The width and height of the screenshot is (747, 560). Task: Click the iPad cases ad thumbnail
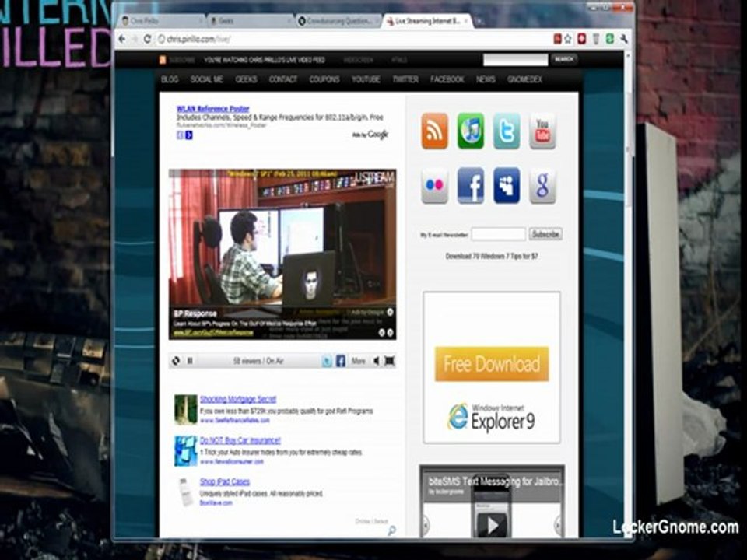(x=186, y=492)
